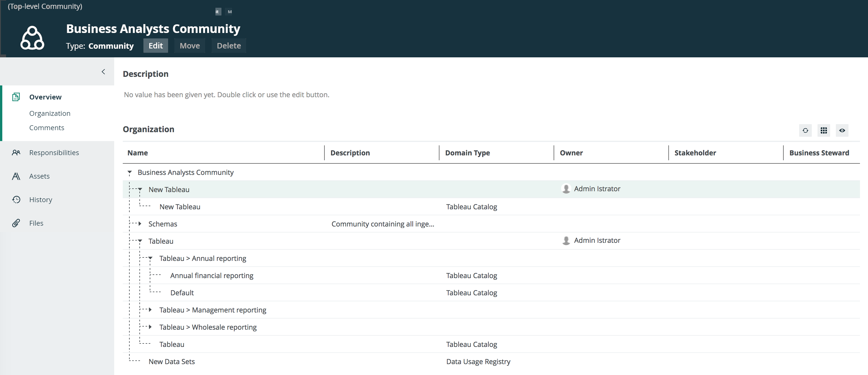Viewport: 868px width, 375px height.
Task: Open Assets via the letter A icon
Action: pos(16,176)
